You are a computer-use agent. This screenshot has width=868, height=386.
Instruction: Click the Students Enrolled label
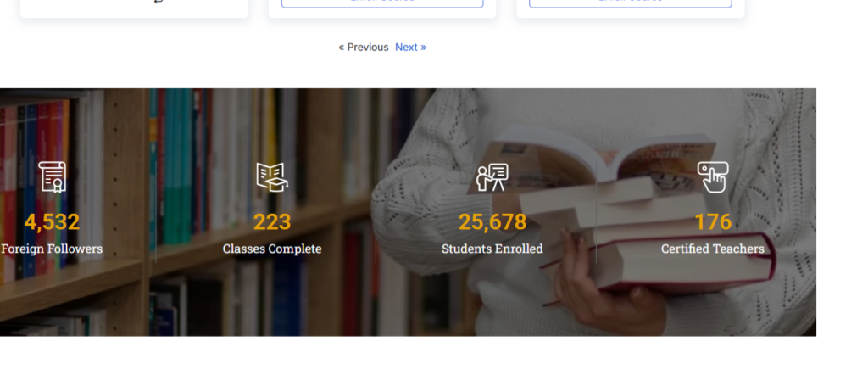coord(492,249)
